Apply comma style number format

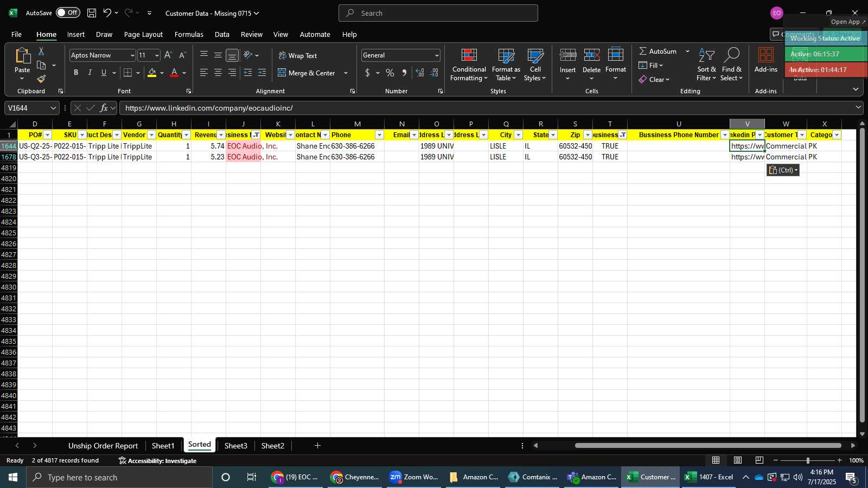[x=404, y=73]
